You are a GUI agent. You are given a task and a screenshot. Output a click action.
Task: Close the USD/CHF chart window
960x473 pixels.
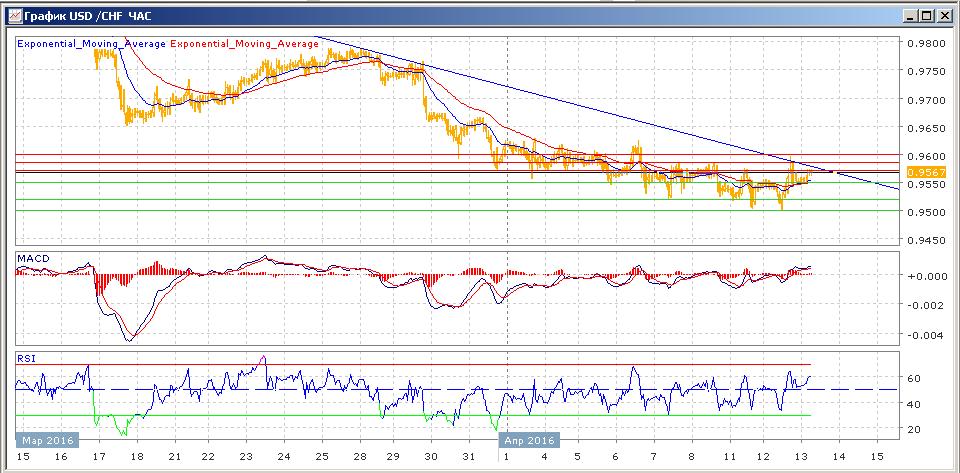tap(944, 15)
